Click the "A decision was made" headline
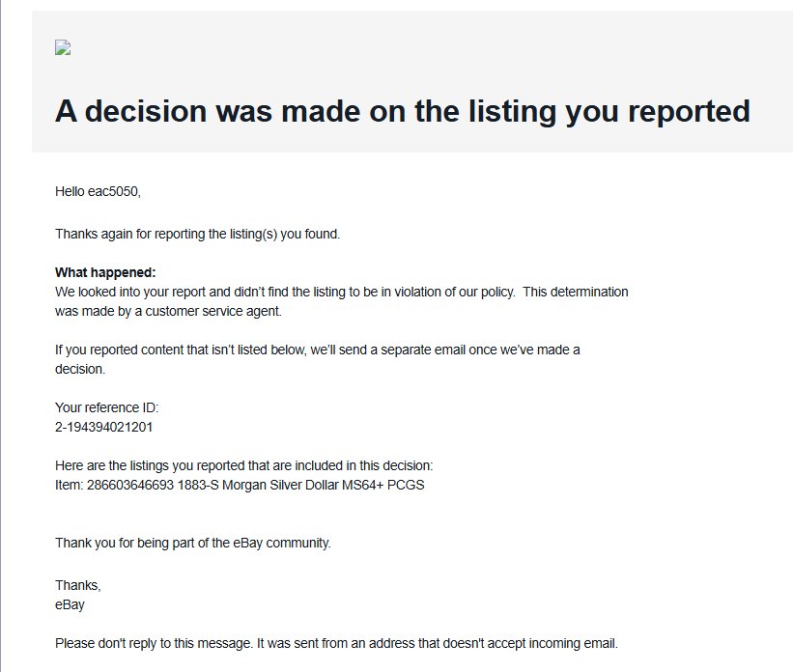This screenshot has height=672, width=793. click(402, 111)
